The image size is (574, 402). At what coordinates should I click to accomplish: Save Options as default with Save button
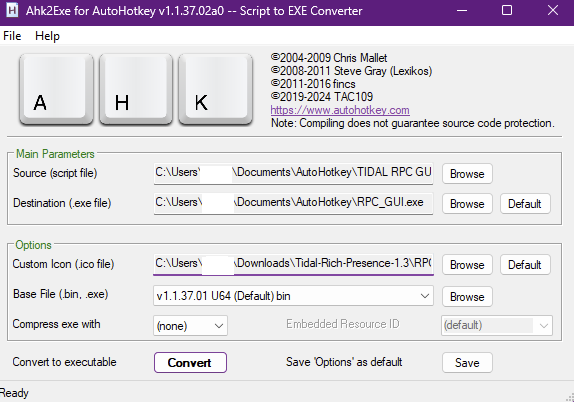click(467, 362)
